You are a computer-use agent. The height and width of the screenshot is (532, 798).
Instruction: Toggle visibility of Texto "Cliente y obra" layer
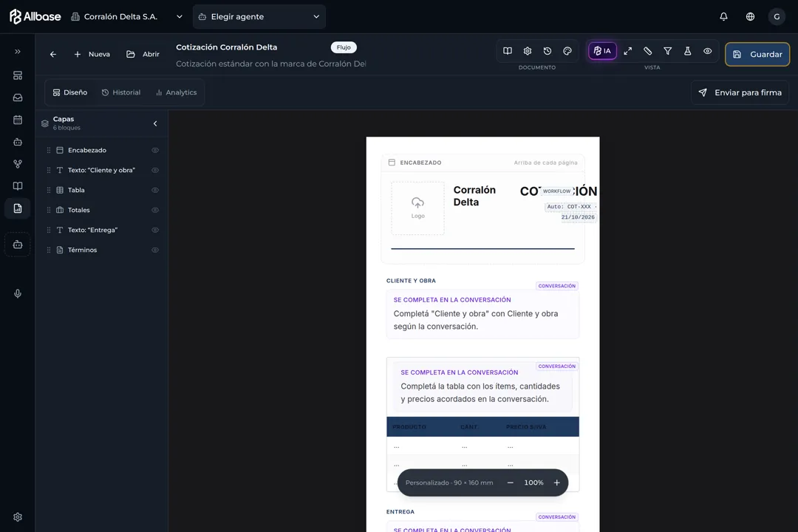[x=155, y=170]
